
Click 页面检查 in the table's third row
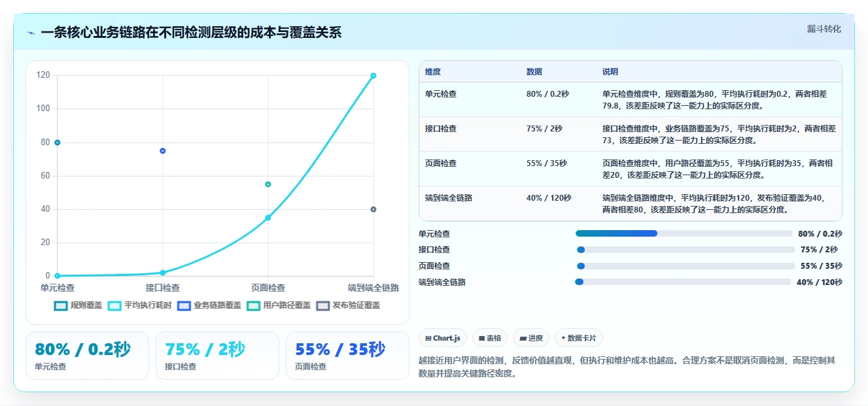tap(441, 163)
